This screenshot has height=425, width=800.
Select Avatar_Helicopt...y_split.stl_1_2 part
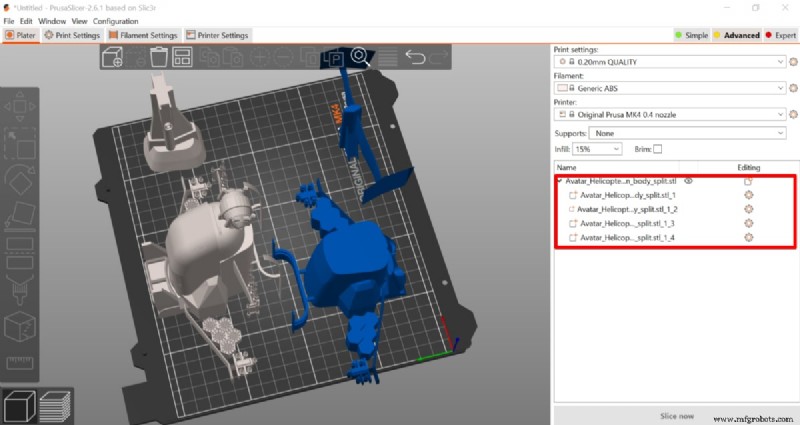[x=627, y=209]
